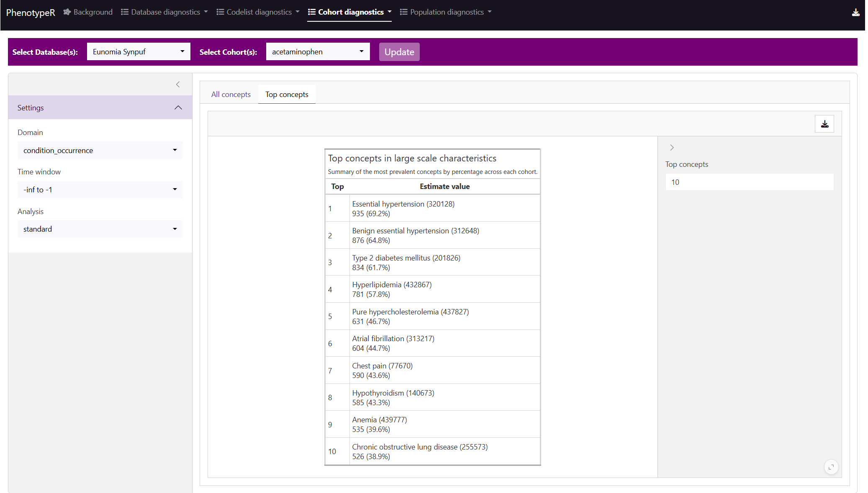Click the fullscreen expand icon in card corner

tap(831, 467)
